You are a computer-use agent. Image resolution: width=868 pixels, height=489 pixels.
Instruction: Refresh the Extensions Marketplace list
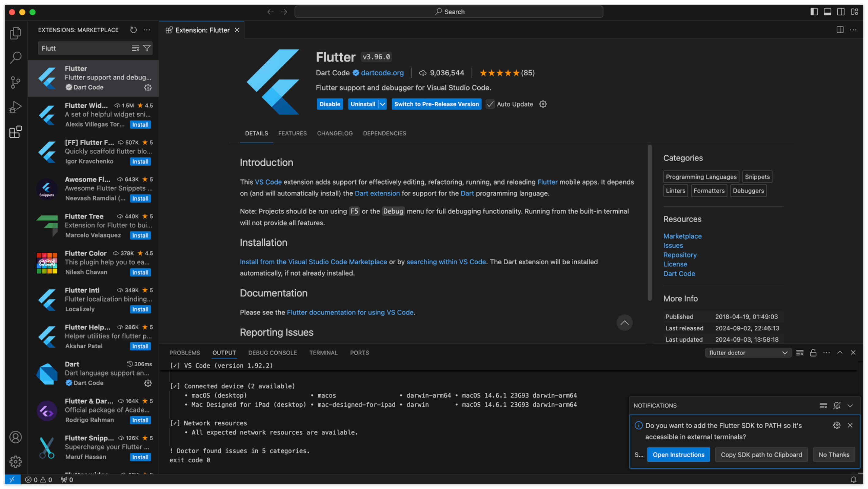click(x=133, y=30)
